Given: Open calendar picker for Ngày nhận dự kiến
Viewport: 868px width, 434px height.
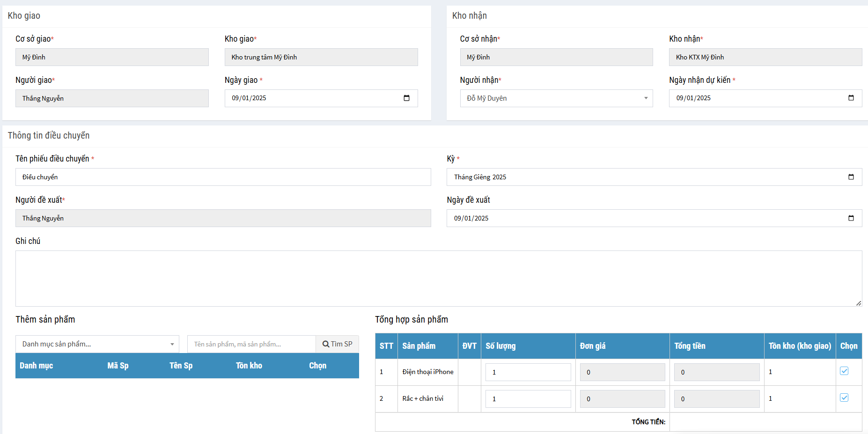Looking at the screenshot, I should pos(851,98).
